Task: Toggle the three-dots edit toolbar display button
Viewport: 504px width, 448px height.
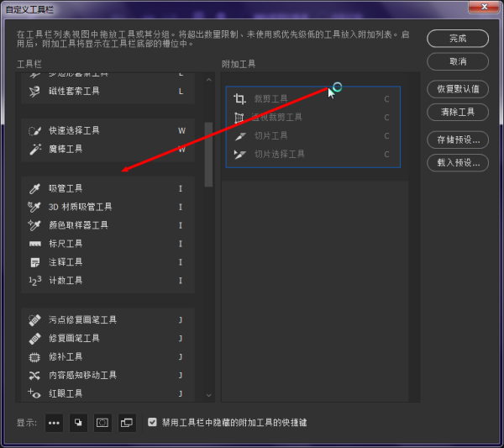Action: pos(54,423)
